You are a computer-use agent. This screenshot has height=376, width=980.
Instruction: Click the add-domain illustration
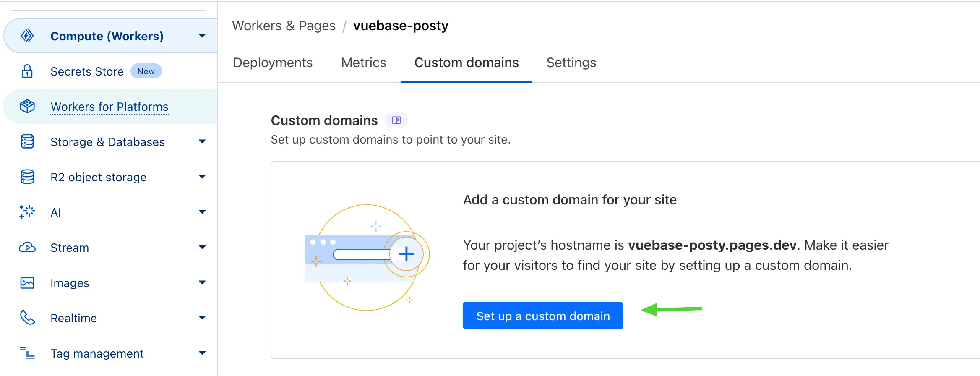[367, 257]
